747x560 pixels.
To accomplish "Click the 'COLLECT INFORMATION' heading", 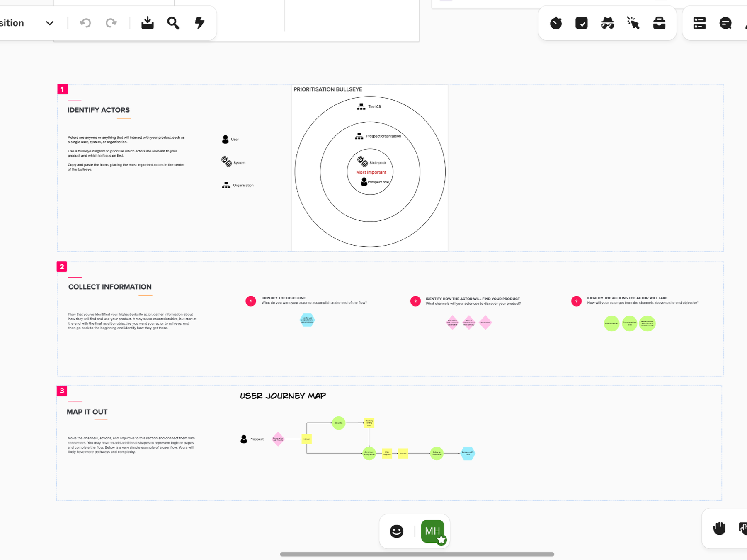I will (110, 287).
